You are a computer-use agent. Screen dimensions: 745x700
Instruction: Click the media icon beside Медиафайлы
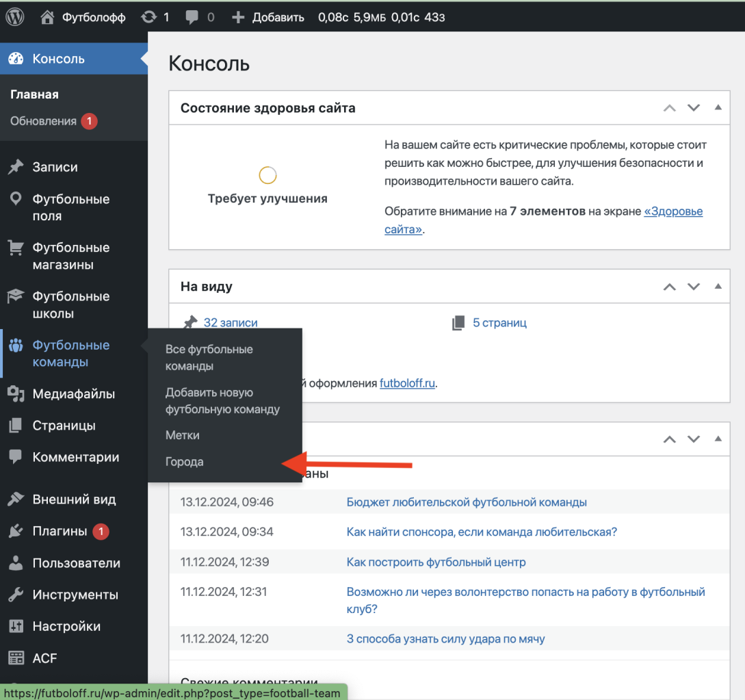tap(16, 393)
